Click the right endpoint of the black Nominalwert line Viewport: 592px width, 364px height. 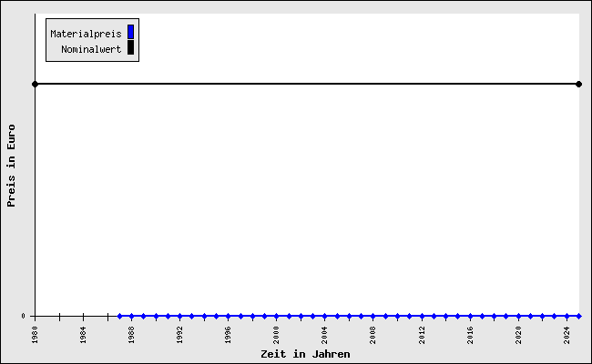(578, 84)
